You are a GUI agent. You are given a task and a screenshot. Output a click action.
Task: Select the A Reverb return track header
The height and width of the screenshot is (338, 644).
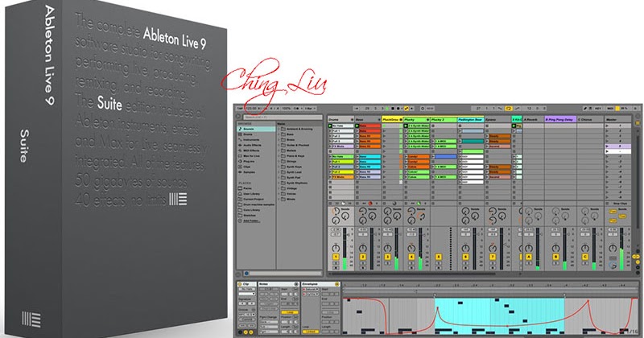pyautogui.click(x=533, y=120)
